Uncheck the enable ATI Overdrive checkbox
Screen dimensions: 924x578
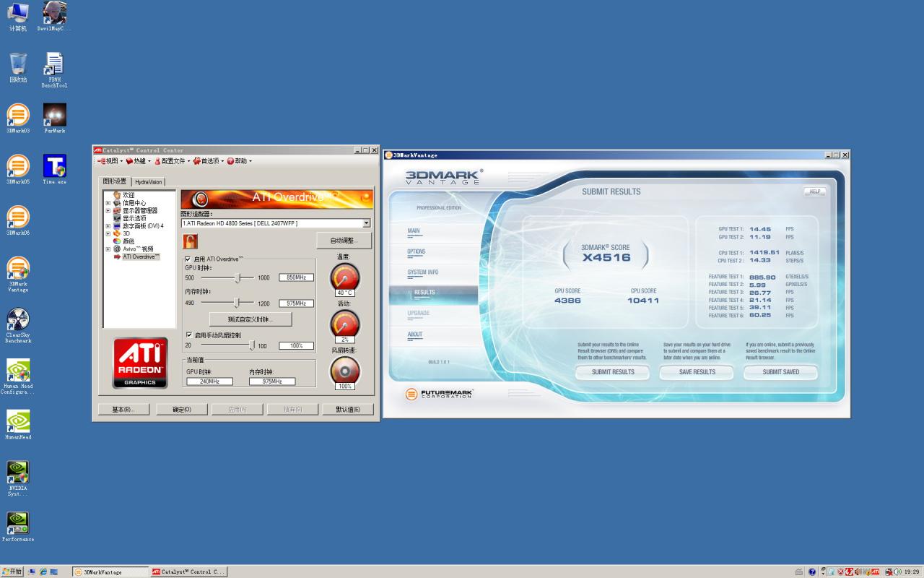point(188,259)
